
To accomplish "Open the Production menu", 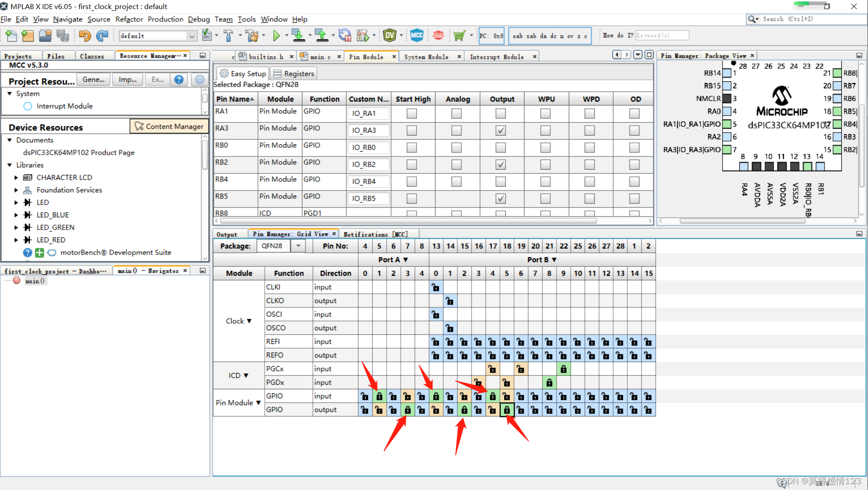I will pyautogui.click(x=165, y=19).
